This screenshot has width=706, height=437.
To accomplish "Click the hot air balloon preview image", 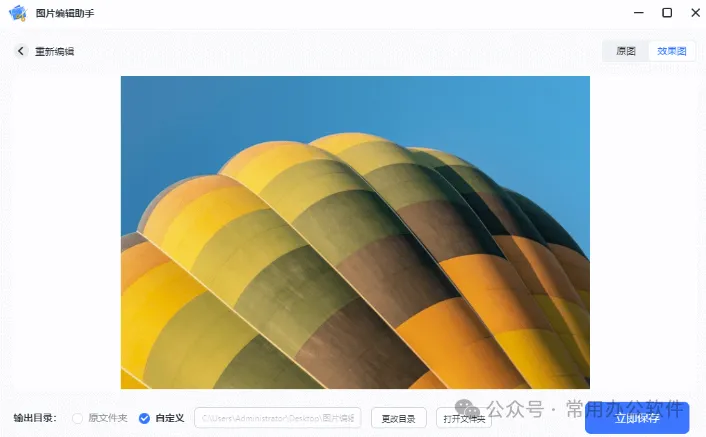I will pos(355,232).
